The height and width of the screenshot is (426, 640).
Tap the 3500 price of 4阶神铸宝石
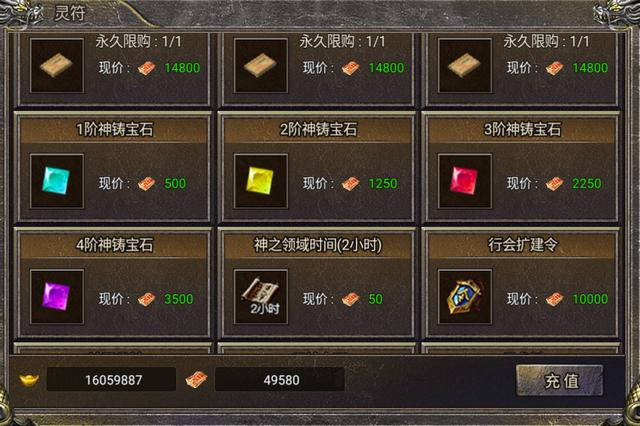click(179, 299)
